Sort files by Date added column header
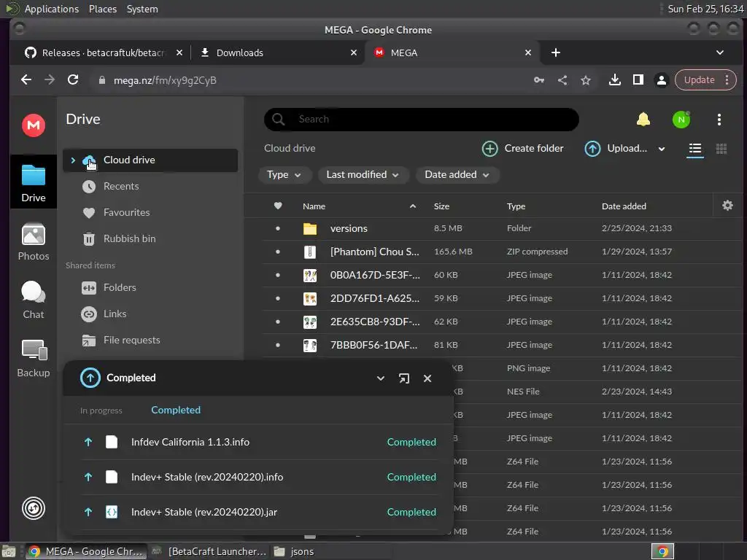The image size is (747, 560). [x=624, y=206]
